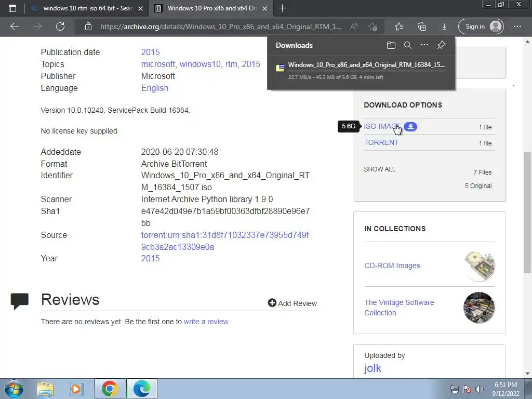The image size is (532, 399).
Task: Open the microsoft topic link
Action: [x=158, y=64]
